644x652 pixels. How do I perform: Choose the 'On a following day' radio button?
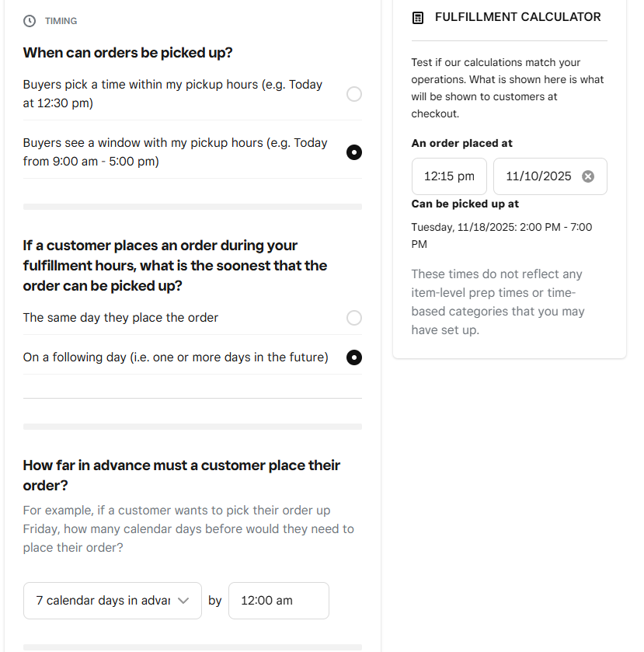(354, 357)
